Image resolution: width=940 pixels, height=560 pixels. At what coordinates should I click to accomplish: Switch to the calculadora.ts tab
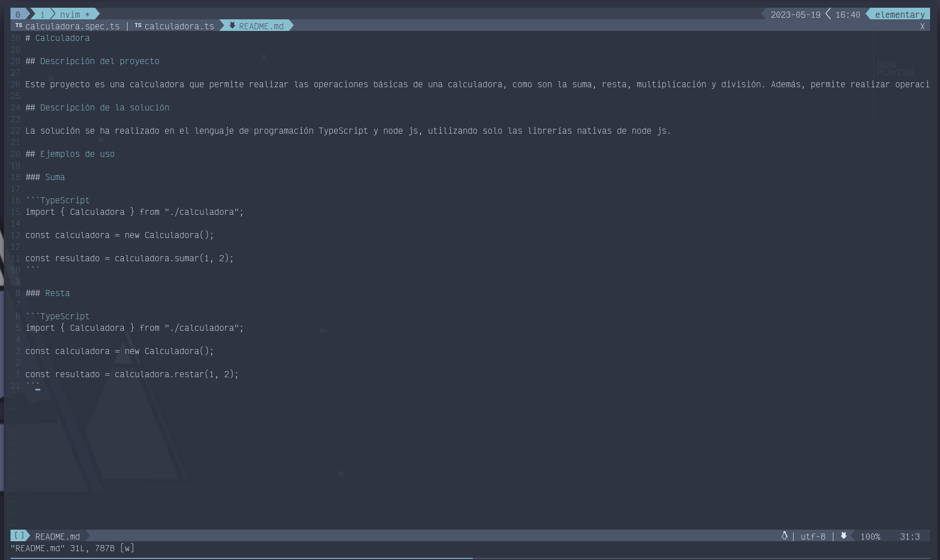click(x=179, y=25)
